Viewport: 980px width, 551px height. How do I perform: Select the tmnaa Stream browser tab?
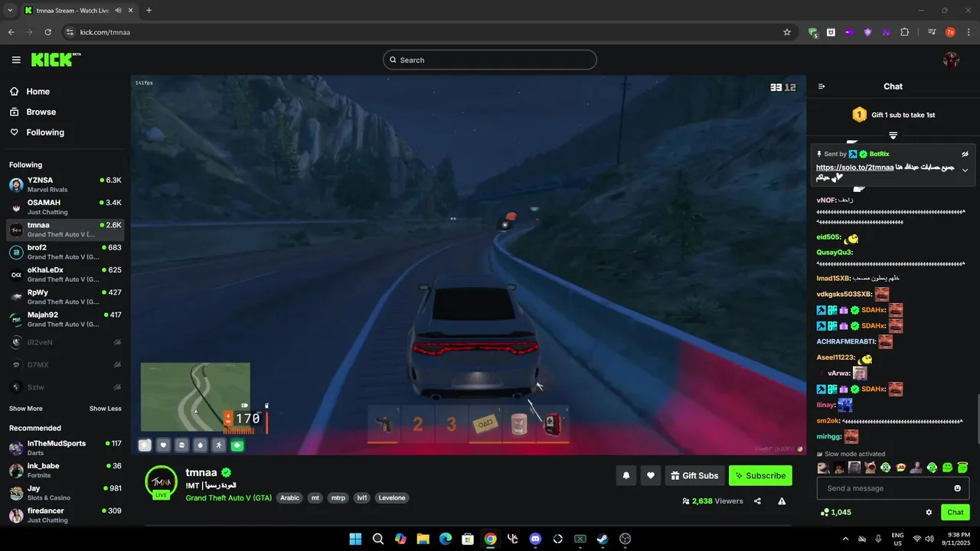(79, 11)
